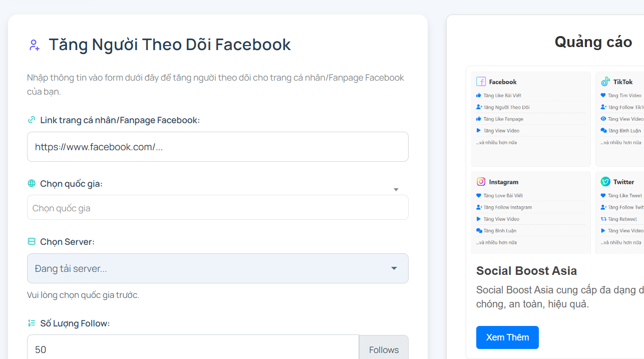The height and width of the screenshot is (359, 644).
Task: Click the TikTok logo in the ad thumbnail
Action: pos(605,82)
